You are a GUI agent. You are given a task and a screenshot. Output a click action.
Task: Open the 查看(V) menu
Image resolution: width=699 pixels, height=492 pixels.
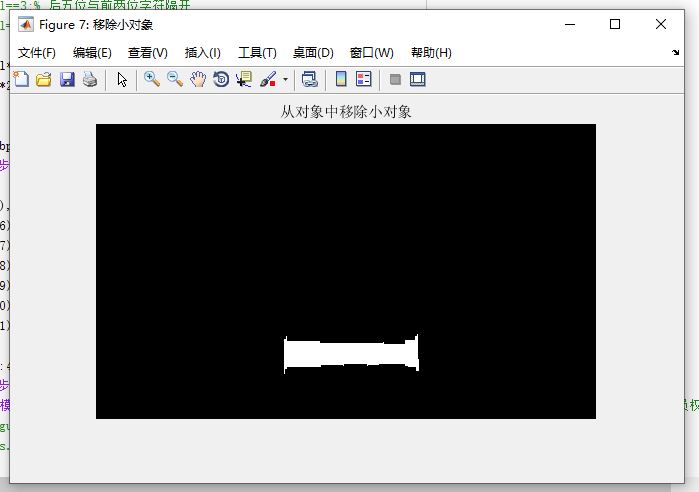coord(148,53)
